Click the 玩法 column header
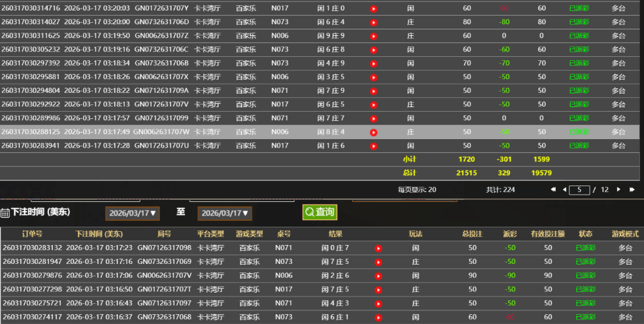Screen dimensions: 644x324 pyautogui.click(x=416, y=234)
